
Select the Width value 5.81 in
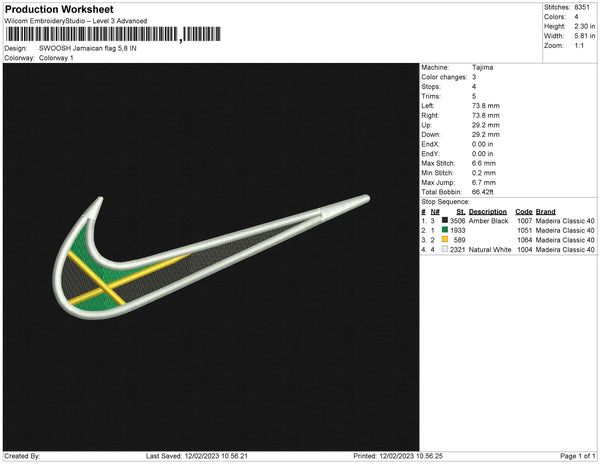pyautogui.click(x=584, y=36)
